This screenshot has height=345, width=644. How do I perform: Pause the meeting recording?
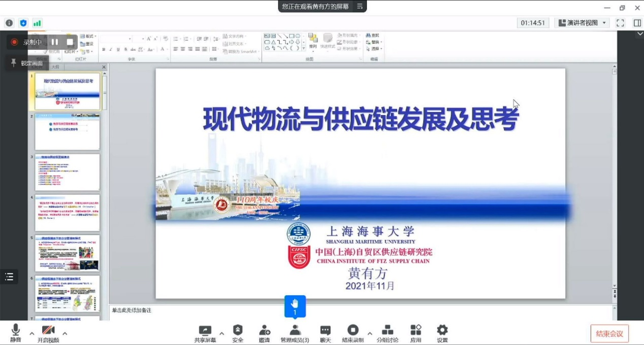coord(55,42)
